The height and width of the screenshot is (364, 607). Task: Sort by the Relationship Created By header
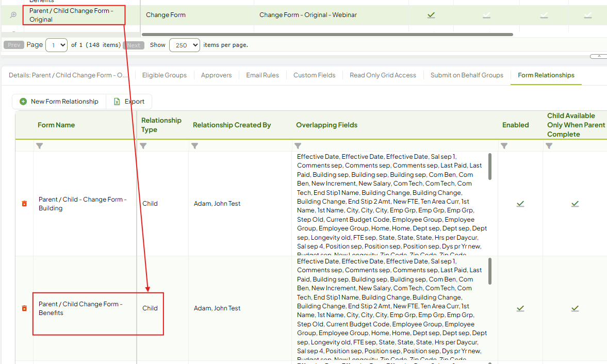click(232, 125)
